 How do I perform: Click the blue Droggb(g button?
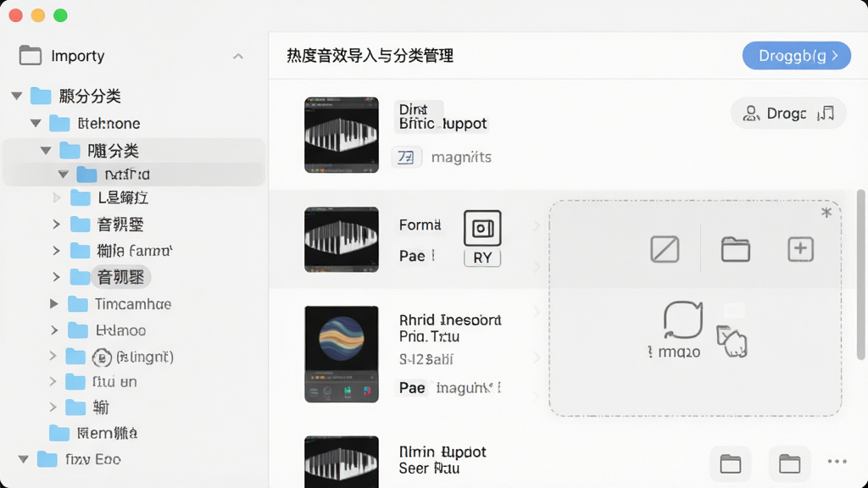coord(797,55)
